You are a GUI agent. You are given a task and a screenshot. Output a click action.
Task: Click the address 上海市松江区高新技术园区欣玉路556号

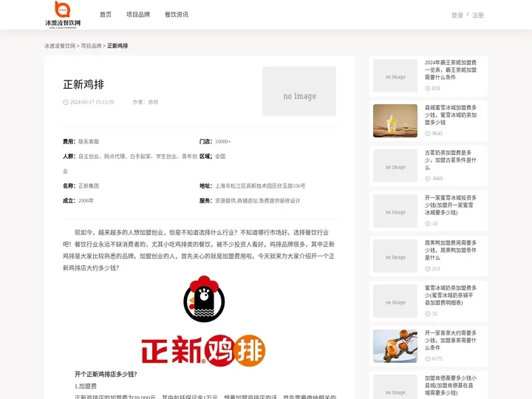pos(260,186)
